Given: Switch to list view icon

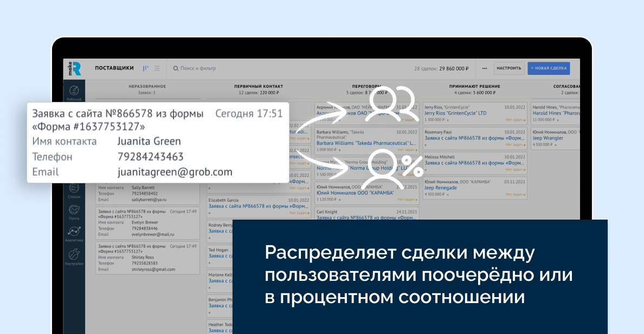Looking at the screenshot, I should pyautogui.click(x=157, y=68).
